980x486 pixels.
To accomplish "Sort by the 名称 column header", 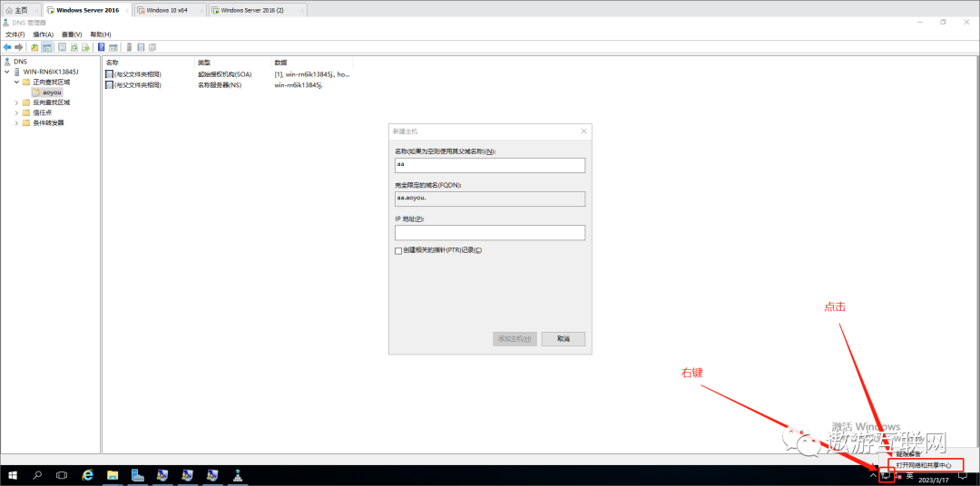I will pos(149,63).
